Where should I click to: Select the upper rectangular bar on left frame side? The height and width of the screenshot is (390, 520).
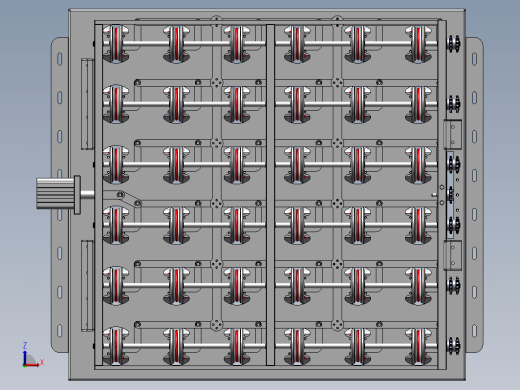tap(88, 104)
